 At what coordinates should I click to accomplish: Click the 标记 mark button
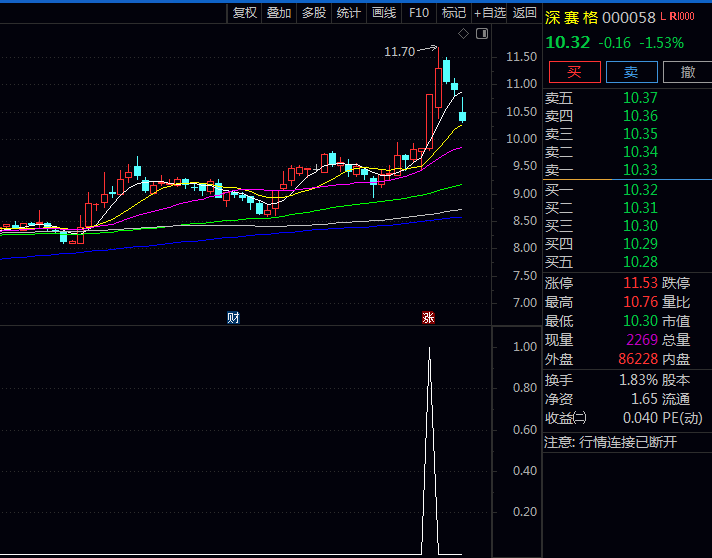tap(454, 12)
